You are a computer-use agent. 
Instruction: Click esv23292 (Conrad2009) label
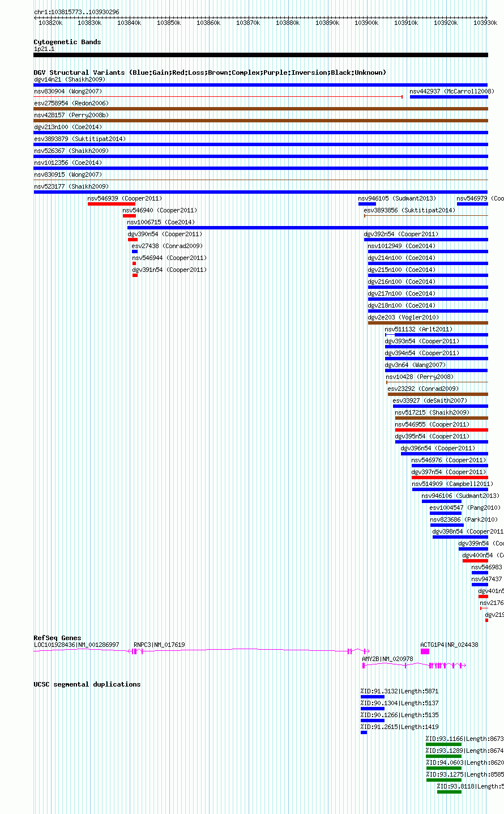pyautogui.click(x=424, y=389)
